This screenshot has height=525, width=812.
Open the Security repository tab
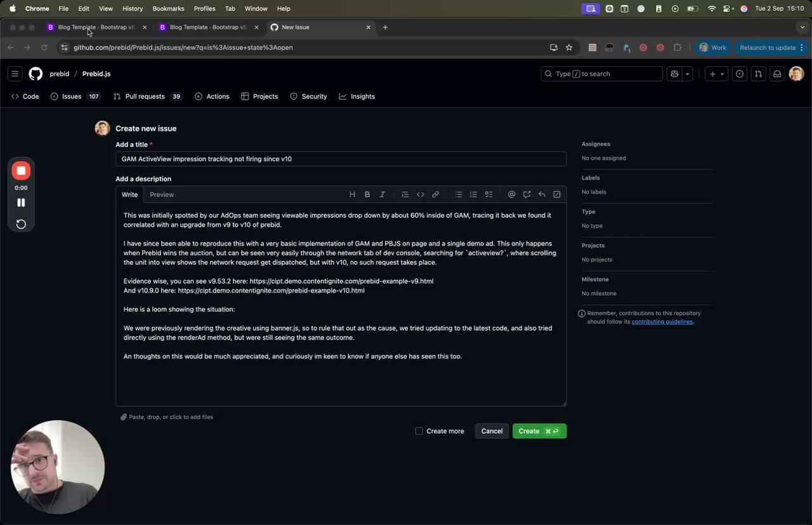point(308,96)
